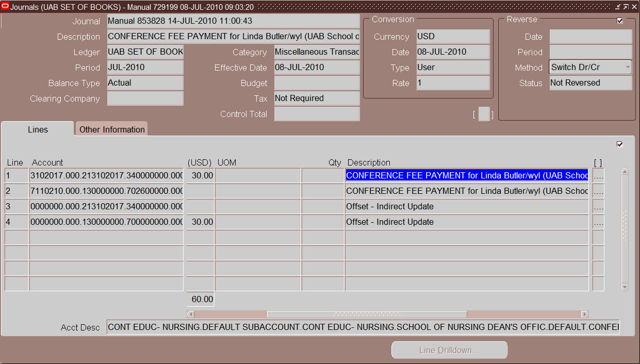
Task: Open the reversal Method dropdown
Action: (628, 68)
